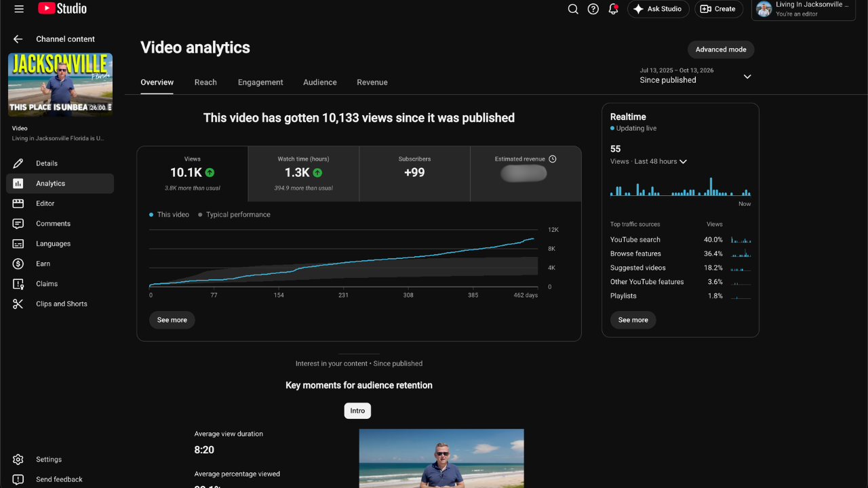The height and width of the screenshot is (488, 868).
Task: Open the Living In Jacksonville account menu
Action: [804, 9]
